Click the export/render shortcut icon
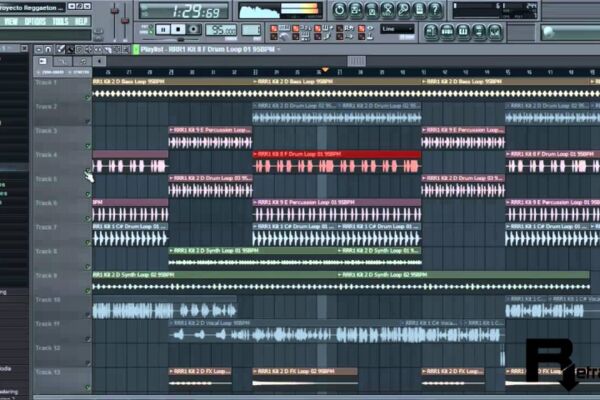Screen dimensions: 600x400 (372, 10)
